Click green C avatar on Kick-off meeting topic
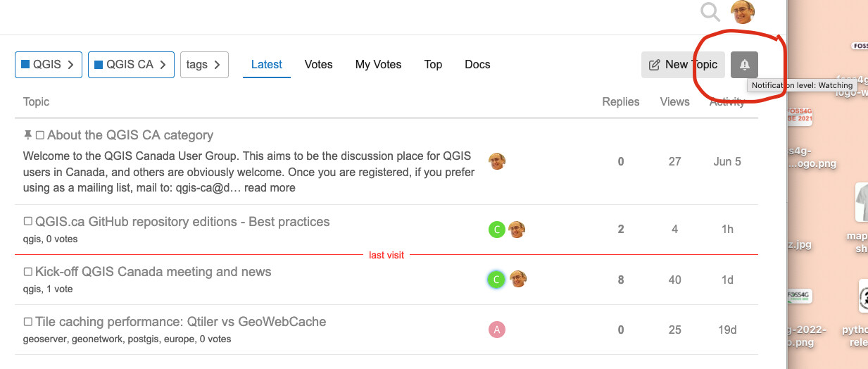The image size is (868, 369). point(497,279)
